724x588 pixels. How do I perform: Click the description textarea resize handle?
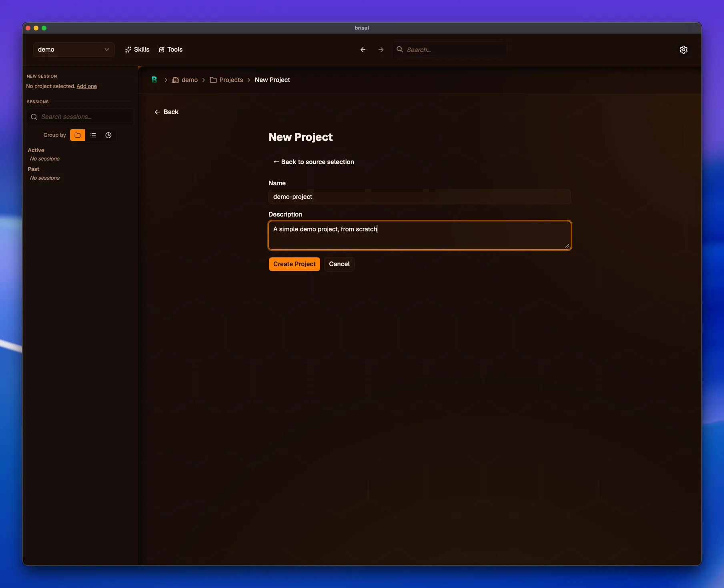pos(567,246)
